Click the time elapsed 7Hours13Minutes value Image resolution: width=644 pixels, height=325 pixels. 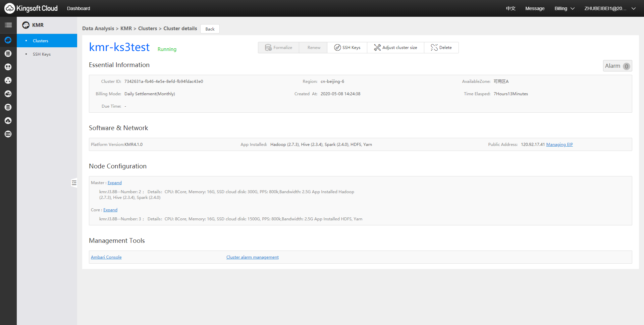click(511, 94)
